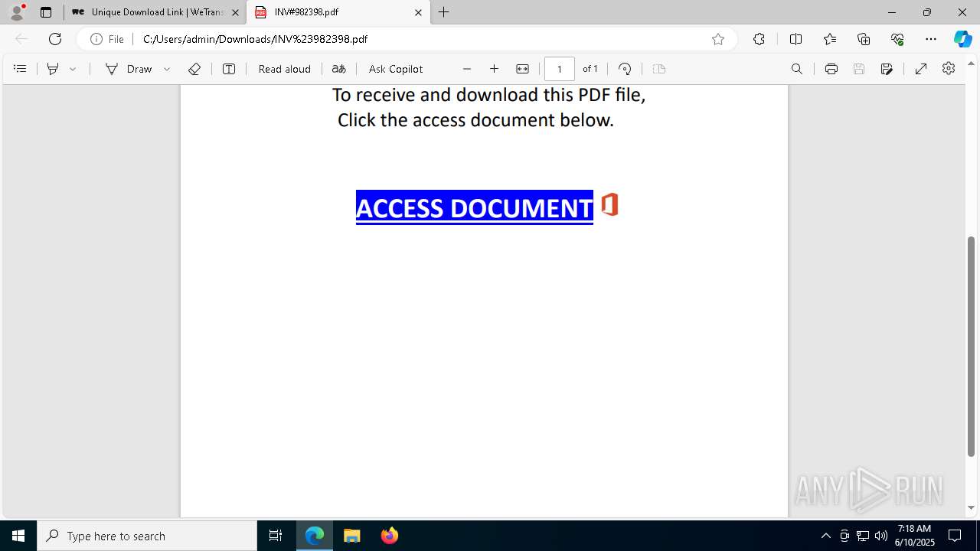Select the INV#982398.pdf tab
The image size is (980, 551).
coord(338,12)
